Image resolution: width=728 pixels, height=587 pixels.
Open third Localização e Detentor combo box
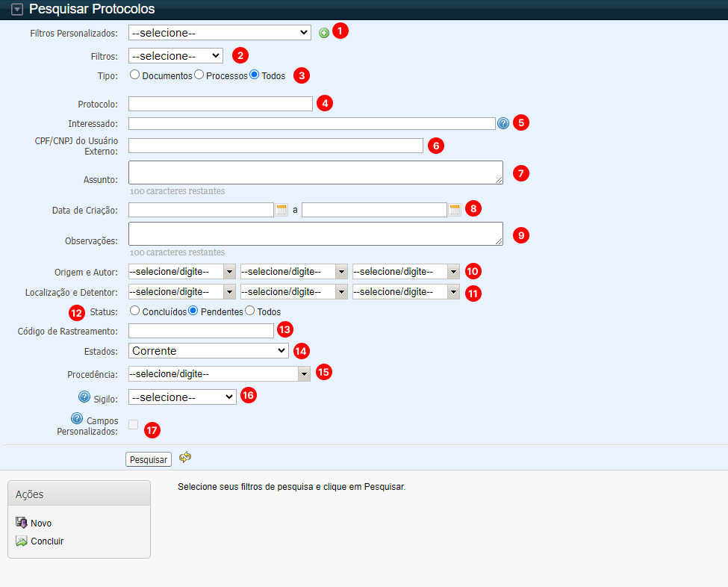pyautogui.click(x=405, y=292)
